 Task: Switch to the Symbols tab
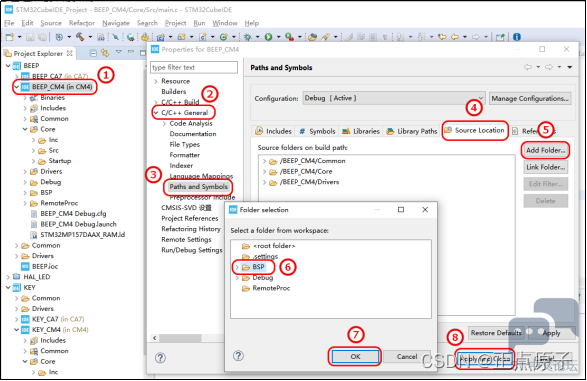click(x=317, y=131)
